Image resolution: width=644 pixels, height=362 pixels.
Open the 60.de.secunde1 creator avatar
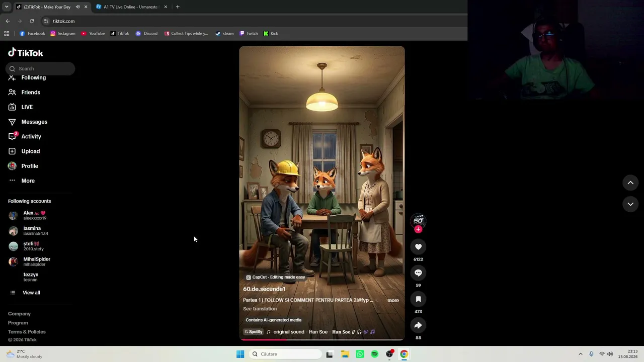click(x=418, y=220)
